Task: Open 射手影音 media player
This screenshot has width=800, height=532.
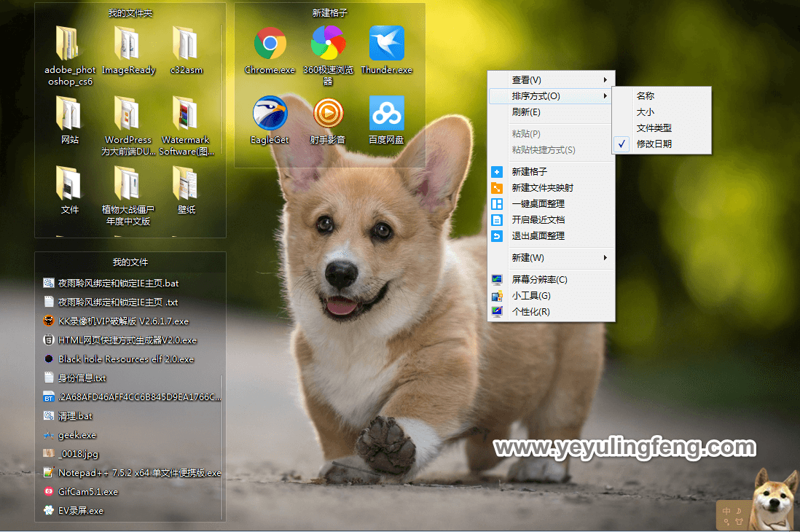Action: tap(327, 113)
